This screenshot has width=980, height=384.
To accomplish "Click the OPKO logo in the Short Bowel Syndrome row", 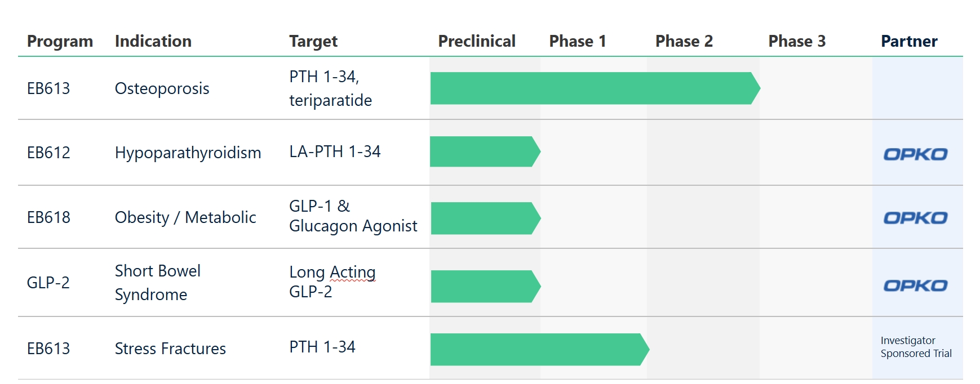I will tap(915, 285).
